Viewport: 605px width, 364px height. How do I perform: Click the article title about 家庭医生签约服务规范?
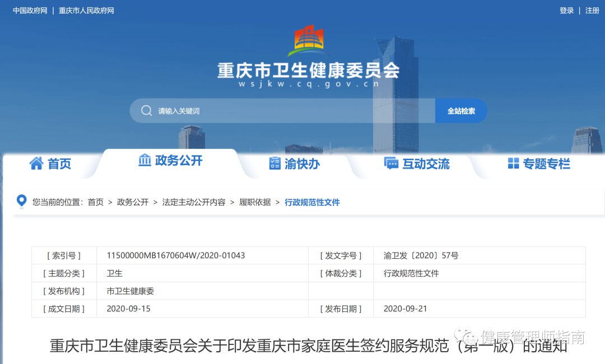(308, 346)
